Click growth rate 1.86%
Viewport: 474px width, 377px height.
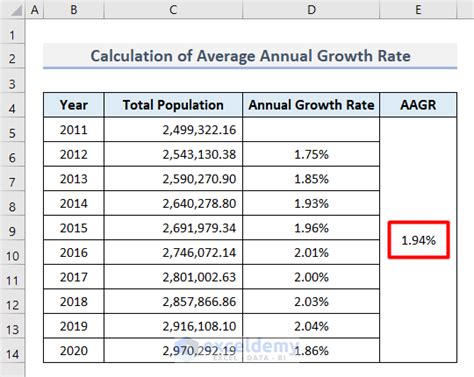click(x=311, y=351)
